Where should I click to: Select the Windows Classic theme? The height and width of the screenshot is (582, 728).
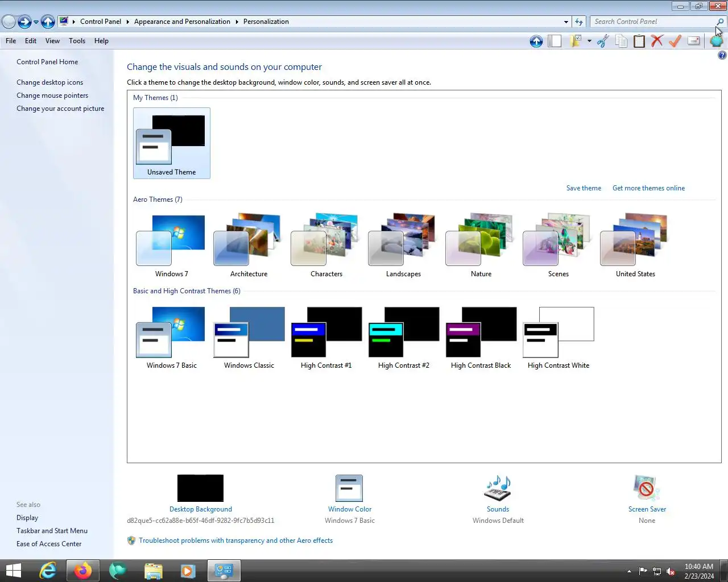click(249, 338)
